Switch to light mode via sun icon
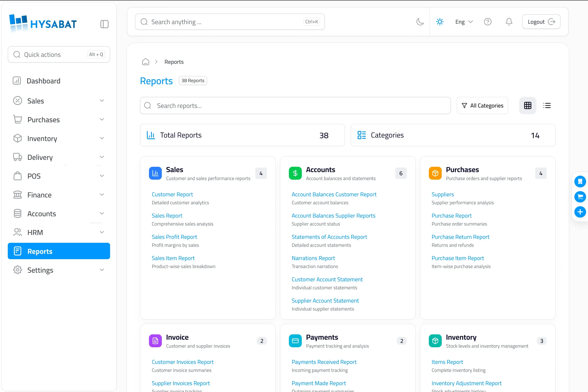 440,22
